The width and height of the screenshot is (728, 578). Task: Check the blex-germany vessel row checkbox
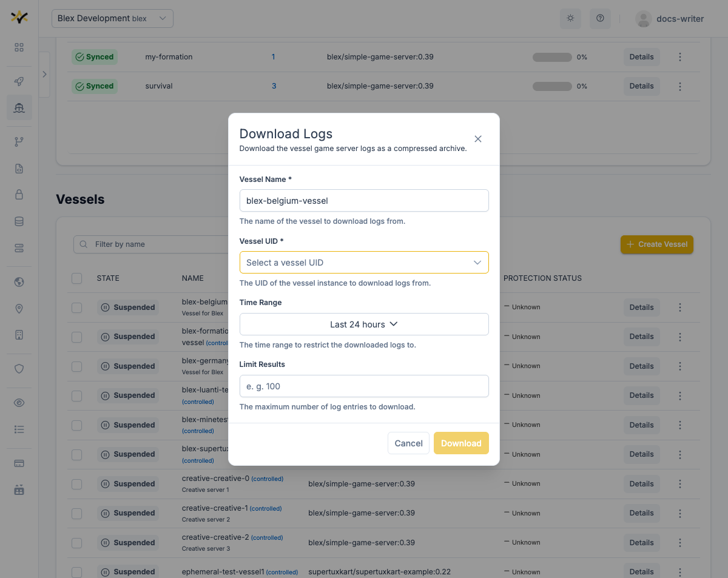coord(76,366)
